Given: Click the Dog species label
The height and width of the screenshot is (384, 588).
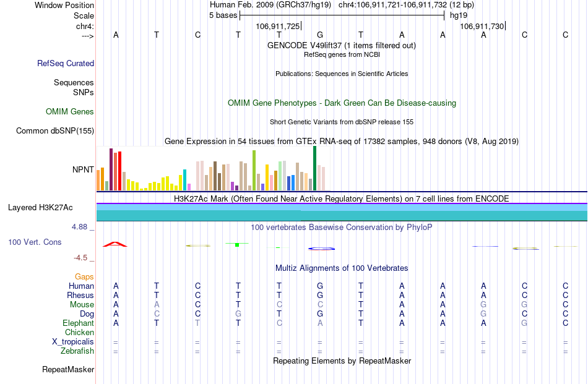Looking at the screenshot, I should [87, 314].
